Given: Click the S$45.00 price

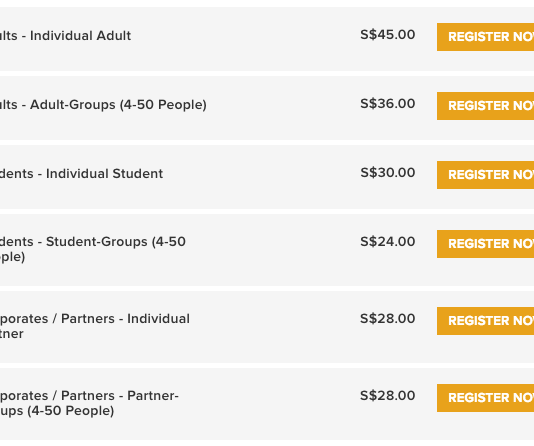Looking at the screenshot, I should click(388, 35).
